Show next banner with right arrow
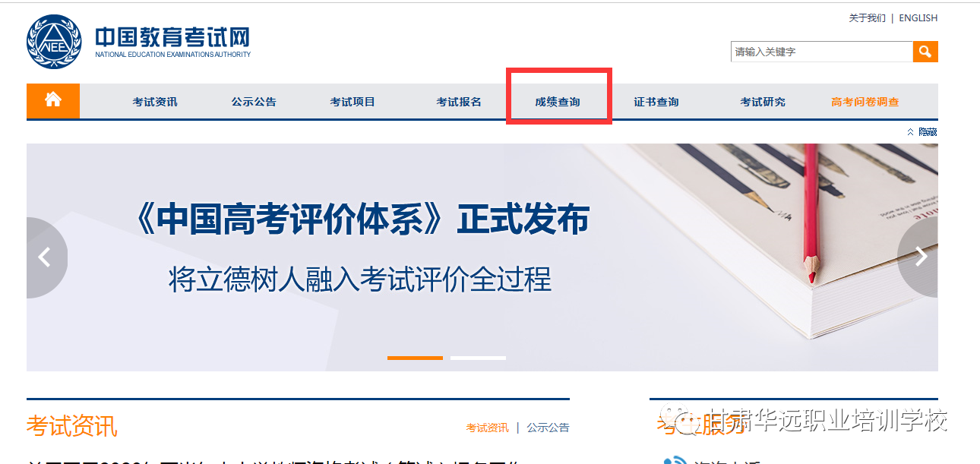 pos(918,257)
